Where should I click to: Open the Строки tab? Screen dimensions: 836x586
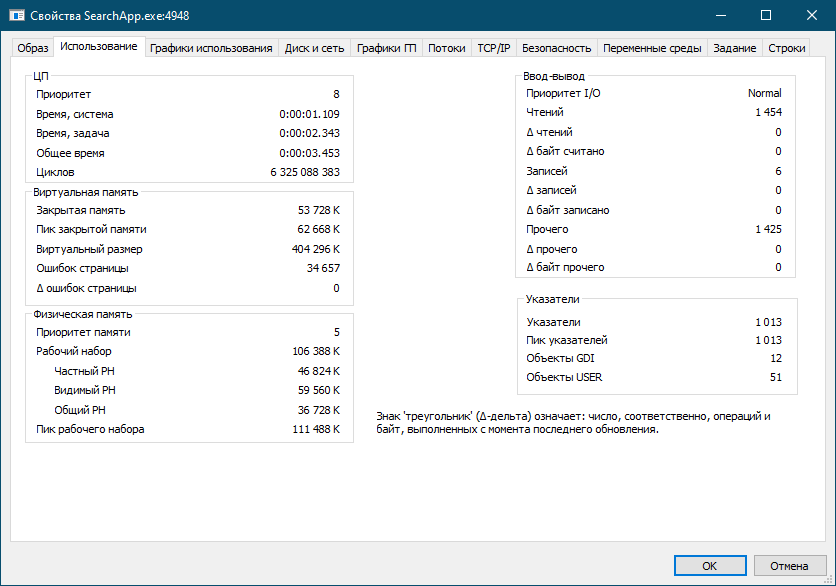click(786, 48)
